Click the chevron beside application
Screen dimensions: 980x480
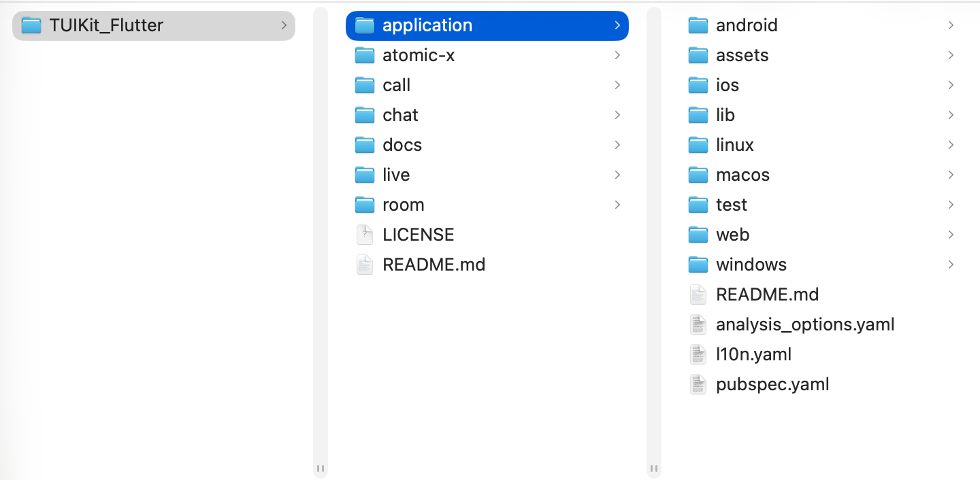617,26
